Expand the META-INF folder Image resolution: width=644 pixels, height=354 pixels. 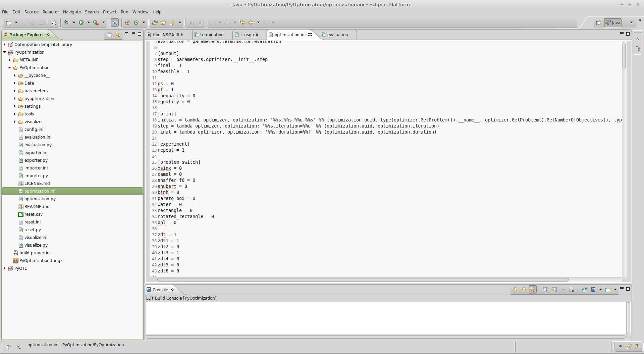[x=9, y=60]
